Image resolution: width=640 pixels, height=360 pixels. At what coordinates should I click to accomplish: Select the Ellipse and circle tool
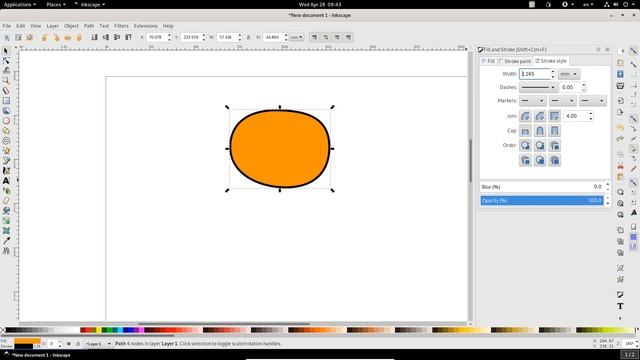pyautogui.click(x=6, y=121)
